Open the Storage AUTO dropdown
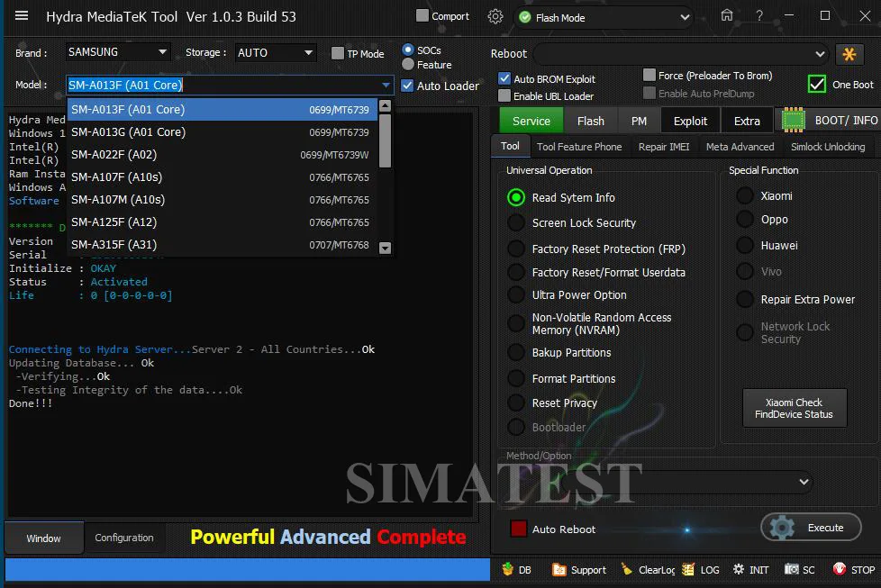The image size is (881, 588). (275, 53)
